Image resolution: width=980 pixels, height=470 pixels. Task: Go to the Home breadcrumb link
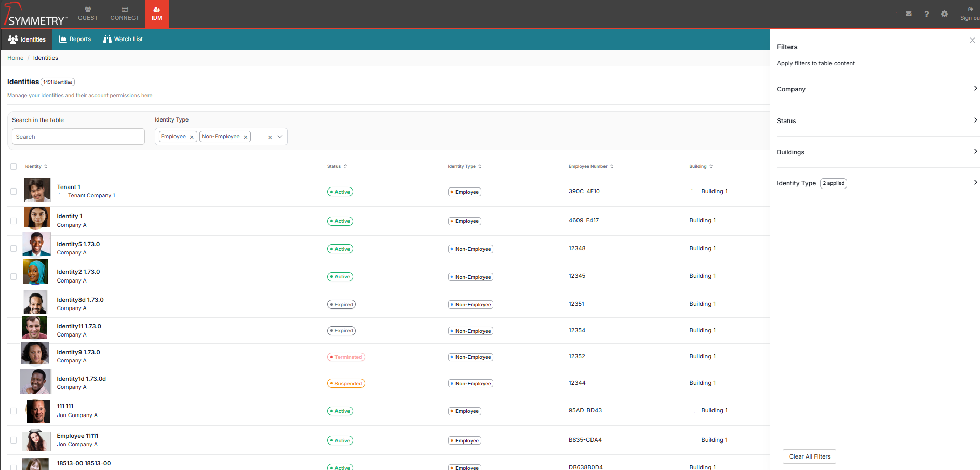point(15,58)
